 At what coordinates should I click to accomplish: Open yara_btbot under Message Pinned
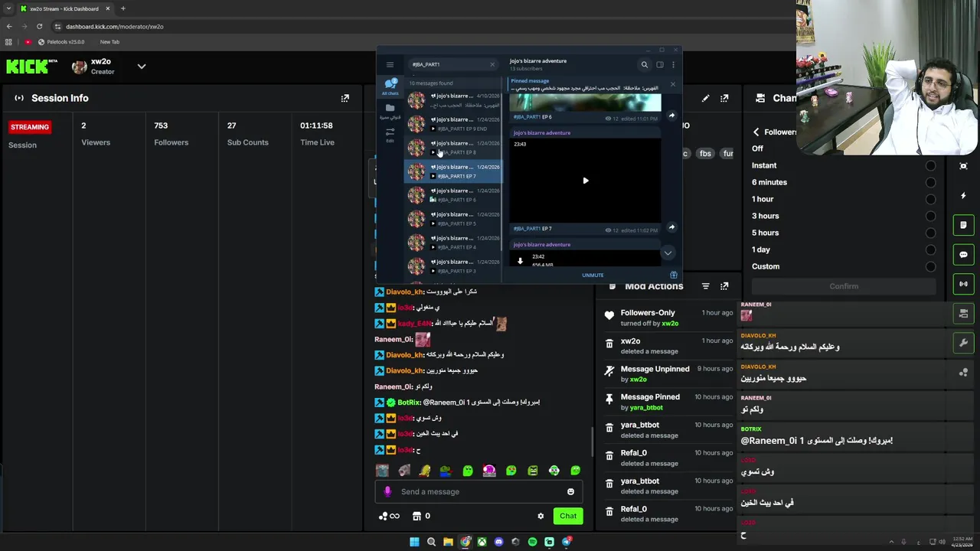(x=645, y=408)
